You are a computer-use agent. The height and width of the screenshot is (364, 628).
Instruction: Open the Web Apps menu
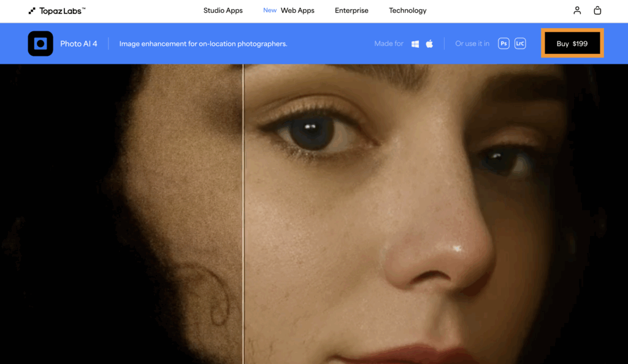[297, 10]
